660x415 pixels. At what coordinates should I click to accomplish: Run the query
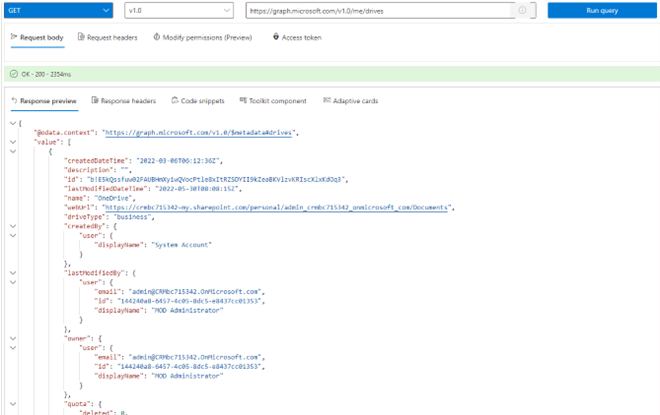[x=602, y=11]
